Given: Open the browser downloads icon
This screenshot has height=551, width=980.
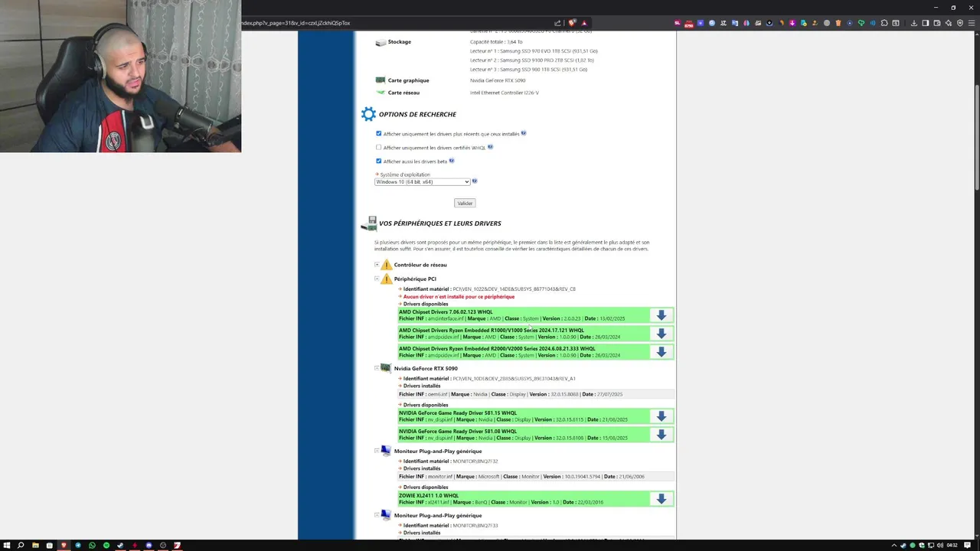Looking at the screenshot, I should click(x=913, y=23).
